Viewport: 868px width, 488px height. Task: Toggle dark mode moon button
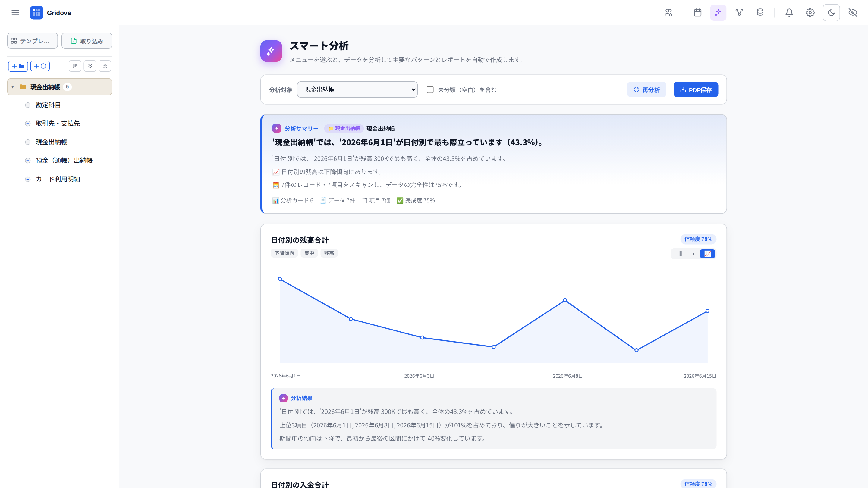(x=831, y=12)
